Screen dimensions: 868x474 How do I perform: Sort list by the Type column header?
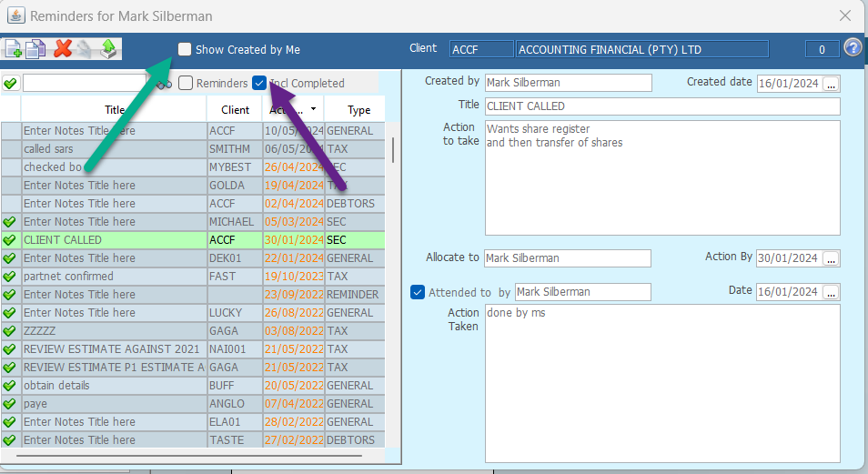click(358, 110)
